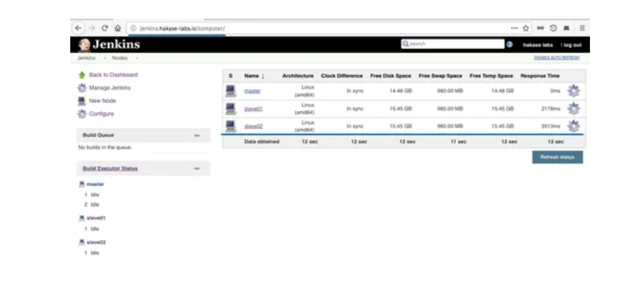Open the New Node link
This screenshot has height=285, width=644.
coord(102,101)
